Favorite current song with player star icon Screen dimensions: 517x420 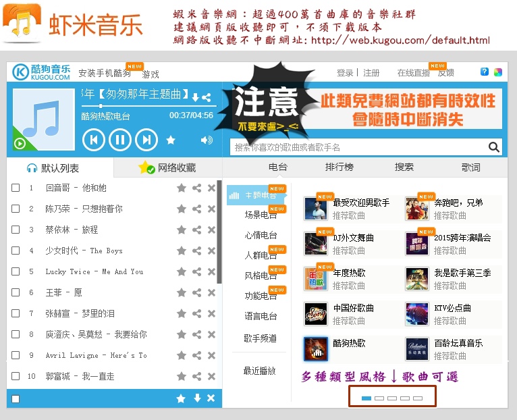click(x=171, y=140)
